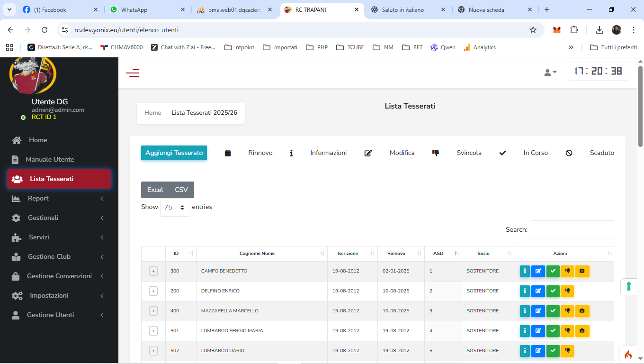Bookmark page with star icon

(533, 30)
